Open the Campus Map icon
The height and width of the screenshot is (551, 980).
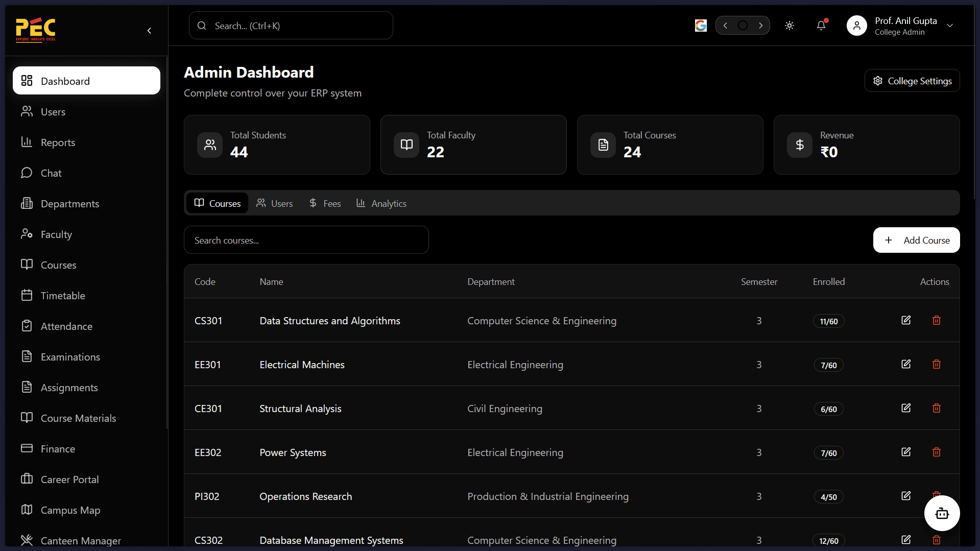(x=28, y=510)
